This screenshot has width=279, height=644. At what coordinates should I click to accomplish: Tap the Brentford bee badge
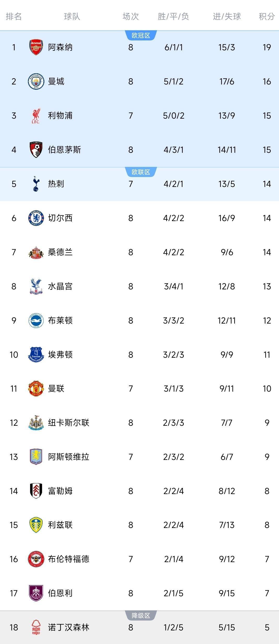point(36,559)
